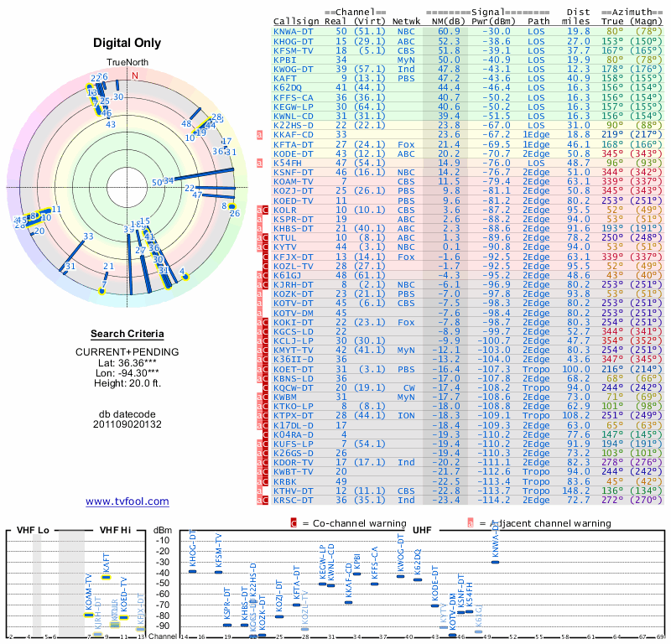The height and width of the screenshot is (644, 671).
Task: Click channel 43 label on the radar plot
Action: click(111, 124)
